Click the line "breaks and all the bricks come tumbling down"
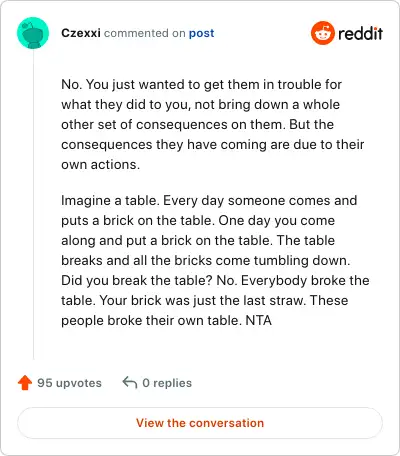Image resolution: width=400 pixels, height=456 pixels. click(x=205, y=260)
